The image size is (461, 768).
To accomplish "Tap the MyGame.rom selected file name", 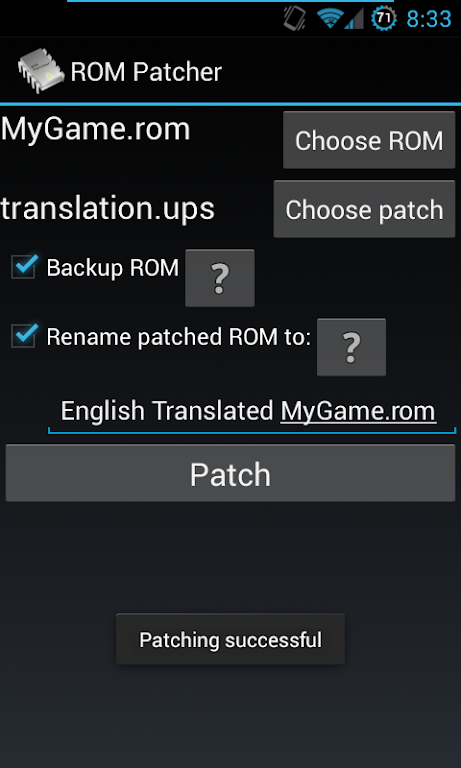I will [x=96, y=129].
